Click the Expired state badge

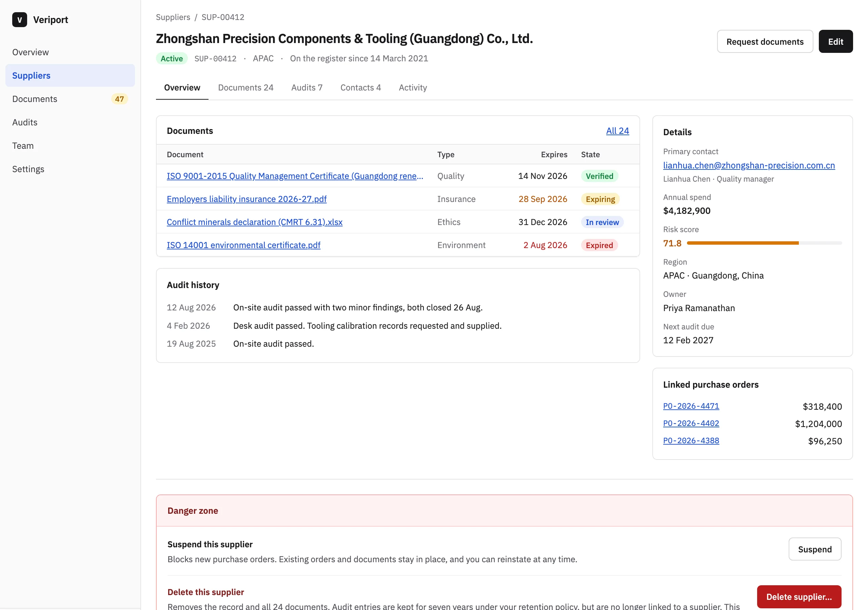click(x=599, y=245)
